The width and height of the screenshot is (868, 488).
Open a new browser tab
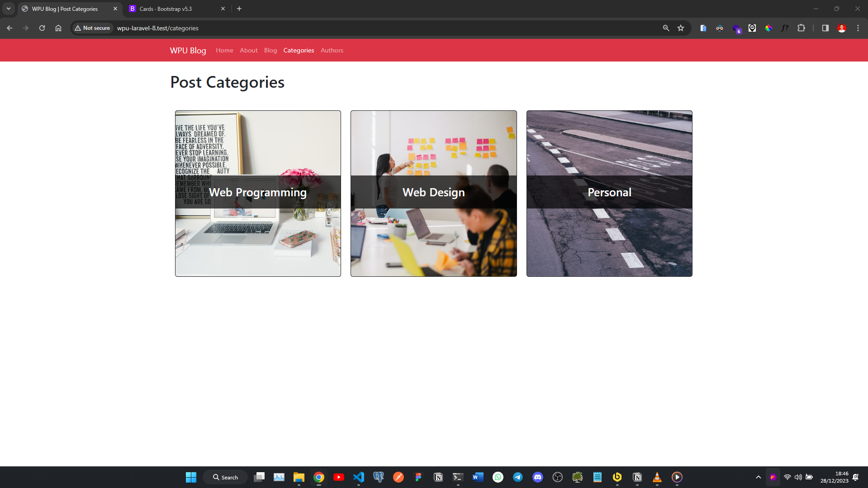(239, 9)
